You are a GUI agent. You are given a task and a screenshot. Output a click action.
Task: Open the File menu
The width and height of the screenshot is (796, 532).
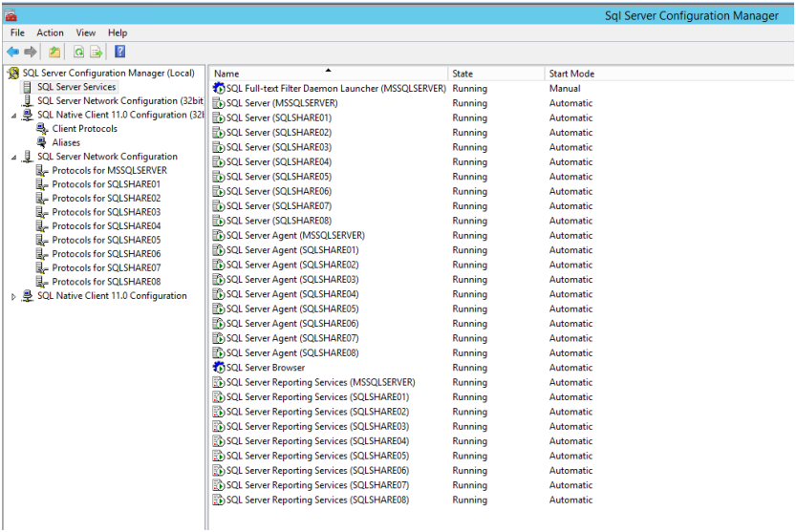click(17, 33)
